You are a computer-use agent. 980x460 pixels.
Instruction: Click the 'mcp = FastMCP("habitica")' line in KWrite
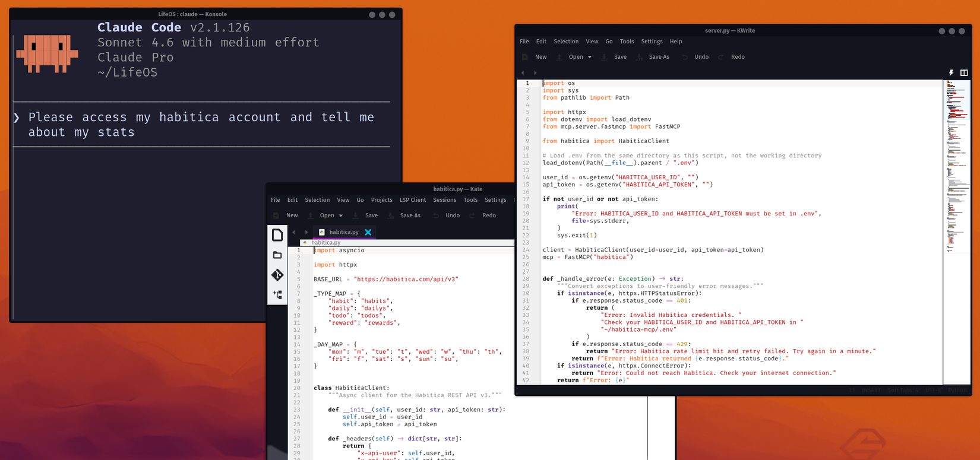coord(588,257)
